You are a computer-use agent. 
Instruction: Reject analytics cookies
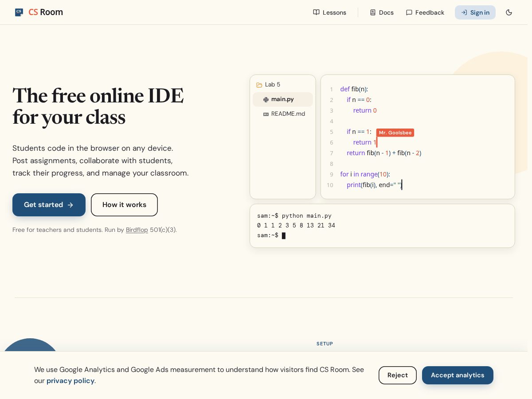coord(398,375)
